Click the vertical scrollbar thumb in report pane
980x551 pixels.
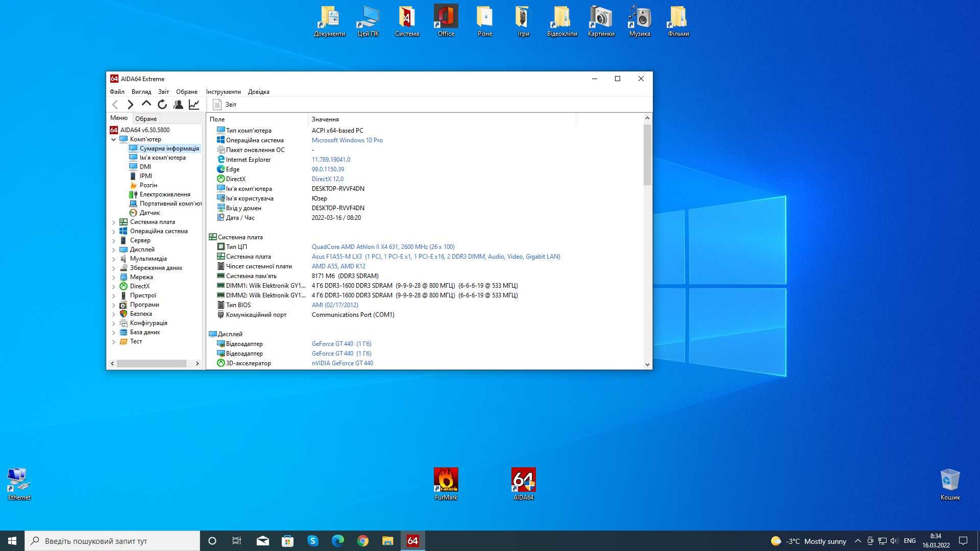[647, 155]
